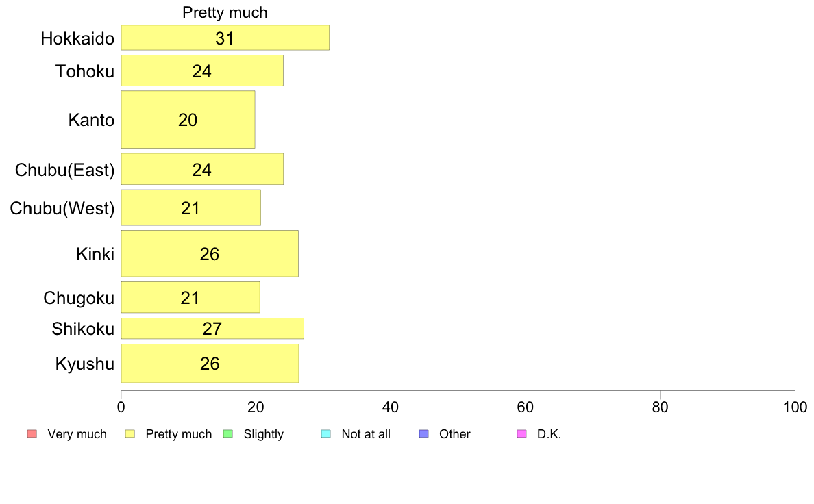
Task: Select the Kyushu bar showing 26
Action: click(x=210, y=364)
